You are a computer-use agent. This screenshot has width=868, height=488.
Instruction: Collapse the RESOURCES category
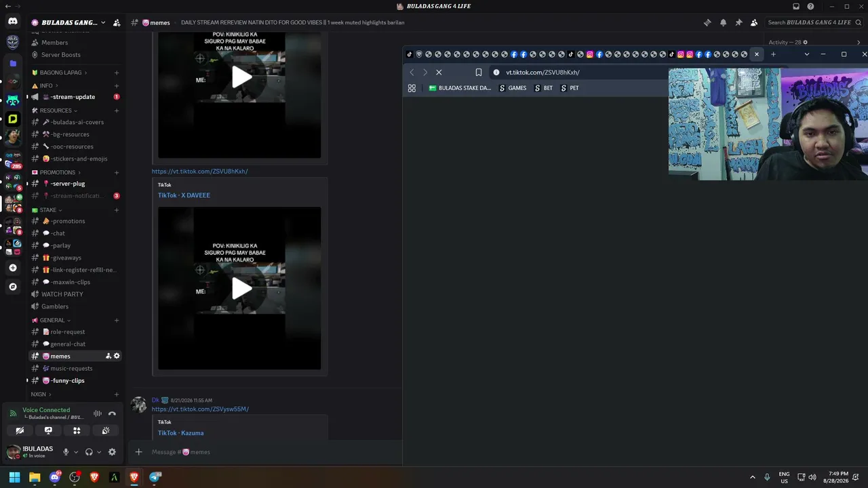56,110
